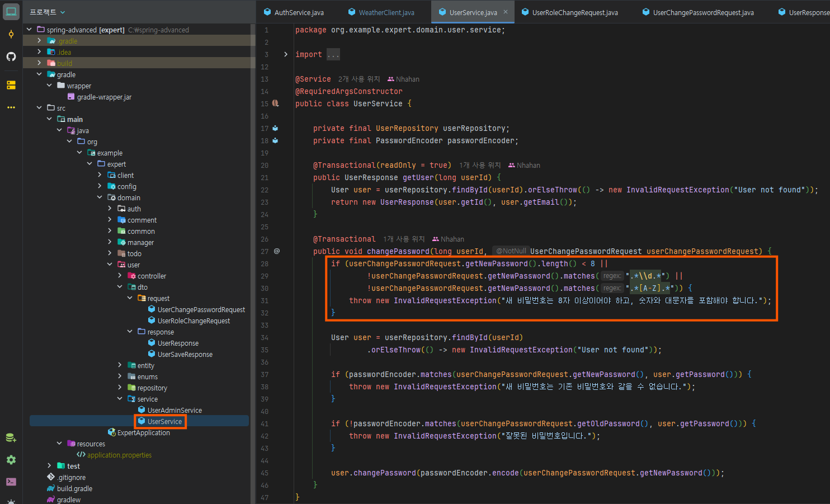Click the .gitignore file icon
830x504 pixels.
pos(51,477)
